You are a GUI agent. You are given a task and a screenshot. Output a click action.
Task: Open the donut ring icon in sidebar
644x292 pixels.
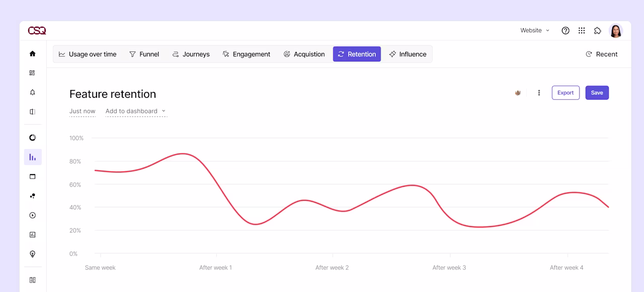33,137
